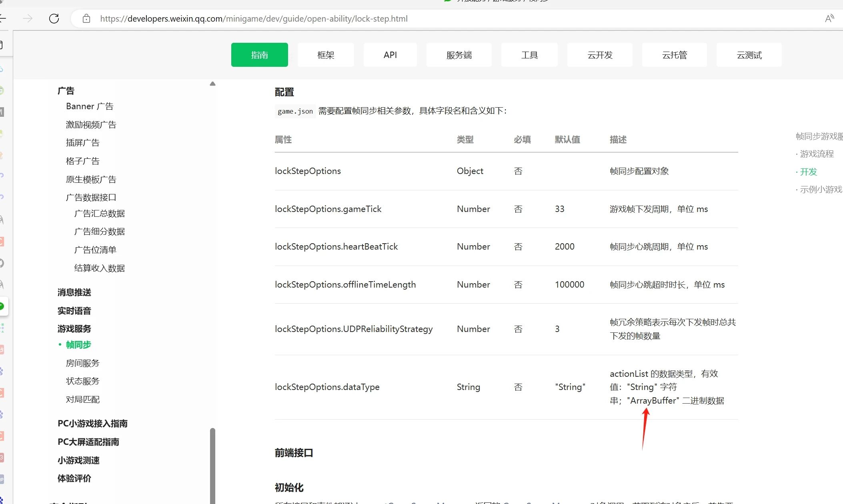Reload the page with refresh icon
843x504 pixels.
pos(54,18)
